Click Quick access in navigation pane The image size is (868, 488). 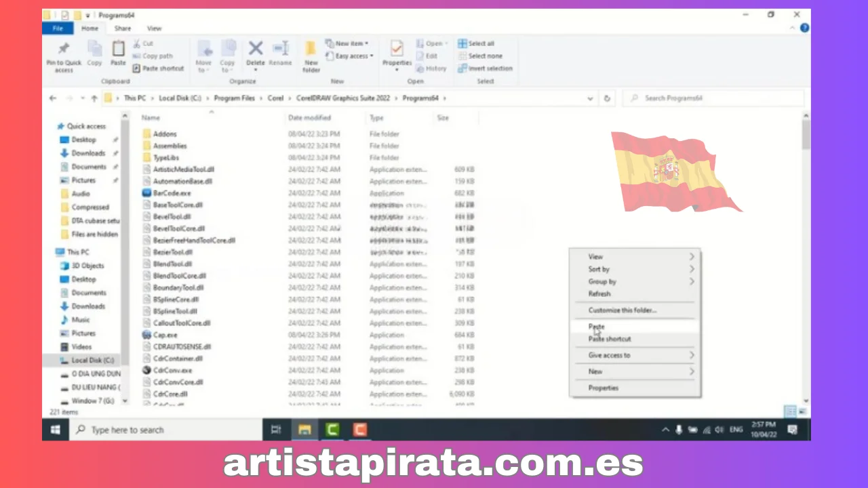pos(85,126)
